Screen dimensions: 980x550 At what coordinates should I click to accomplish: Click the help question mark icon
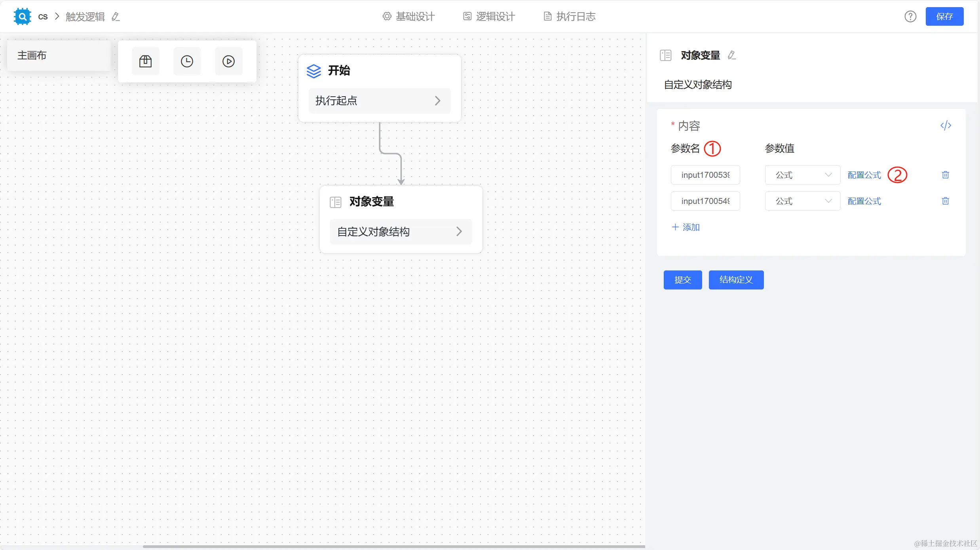pos(910,17)
